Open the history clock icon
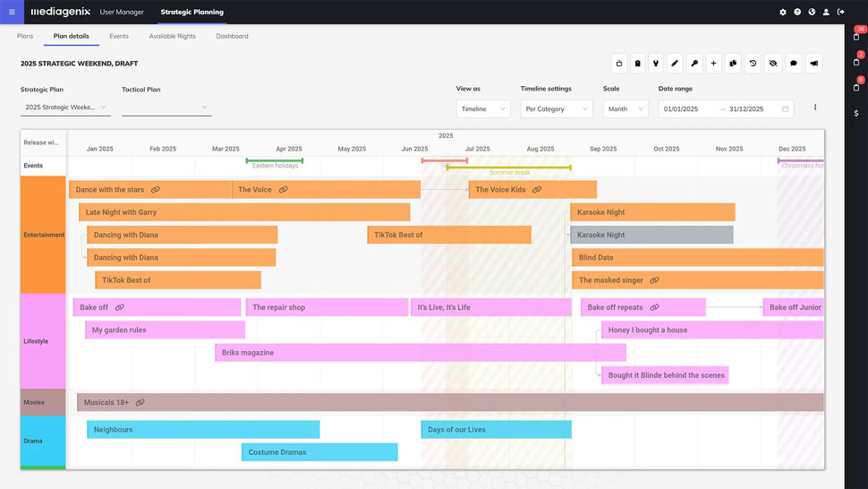Screen dimensions: 868x489 [x=753, y=64]
